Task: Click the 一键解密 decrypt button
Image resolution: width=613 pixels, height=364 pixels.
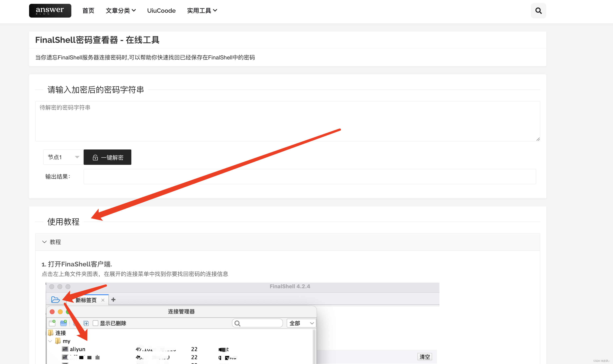Action: pyautogui.click(x=107, y=157)
